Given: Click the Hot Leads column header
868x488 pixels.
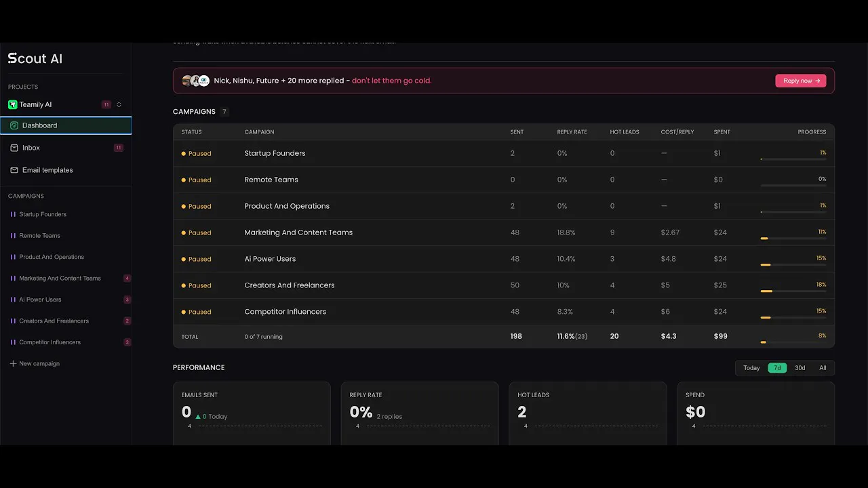Looking at the screenshot, I should click(x=625, y=132).
